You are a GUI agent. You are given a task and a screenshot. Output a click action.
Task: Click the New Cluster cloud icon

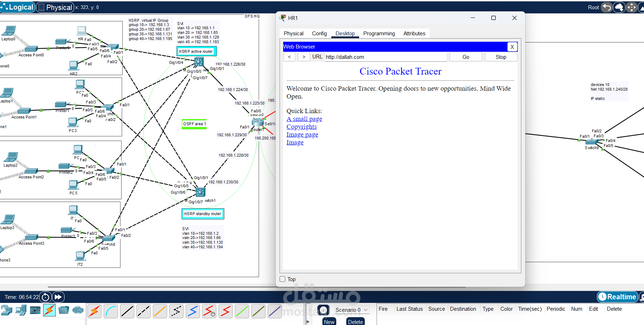click(619, 7)
